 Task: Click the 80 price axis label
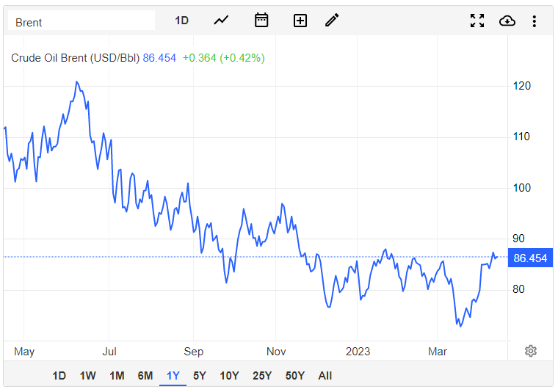(518, 289)
